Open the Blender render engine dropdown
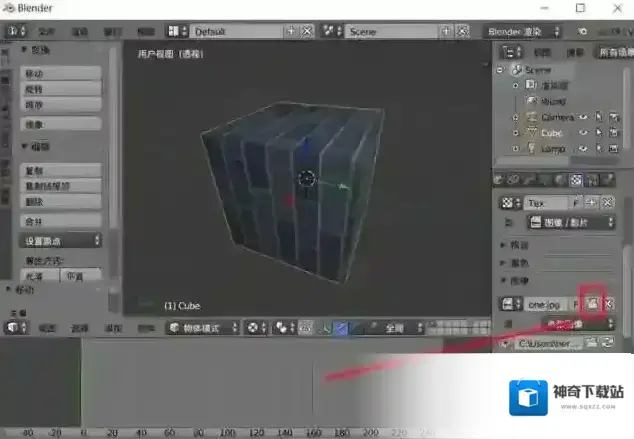Image resolution: width=634 pixels, height=439 pixels. coord(520,31)
